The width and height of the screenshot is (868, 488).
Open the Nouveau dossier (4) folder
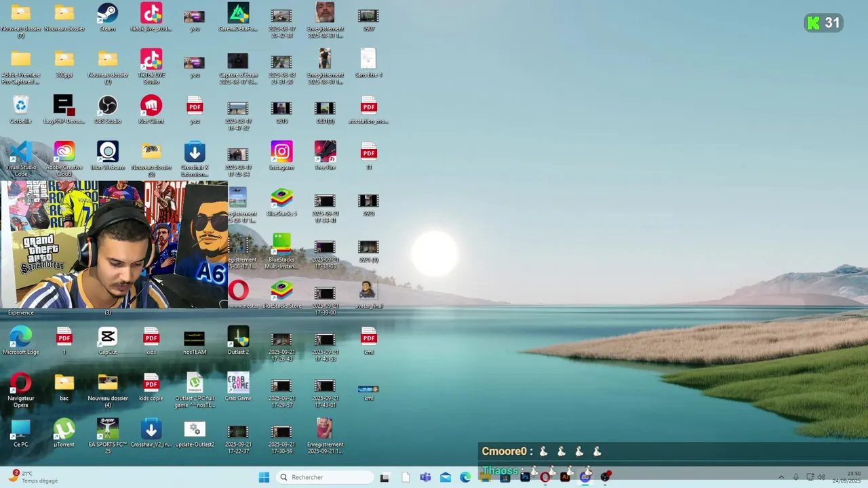[x=108, y=390]
